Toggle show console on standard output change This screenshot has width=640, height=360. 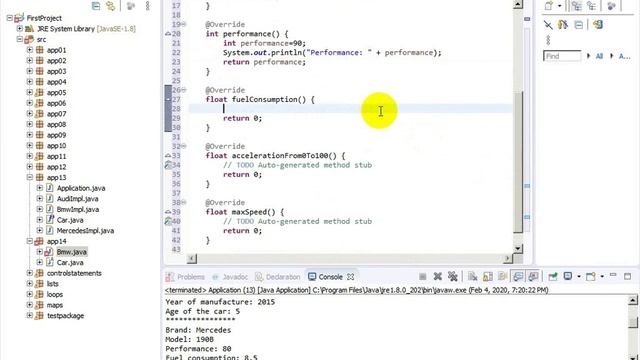(518, 277)
